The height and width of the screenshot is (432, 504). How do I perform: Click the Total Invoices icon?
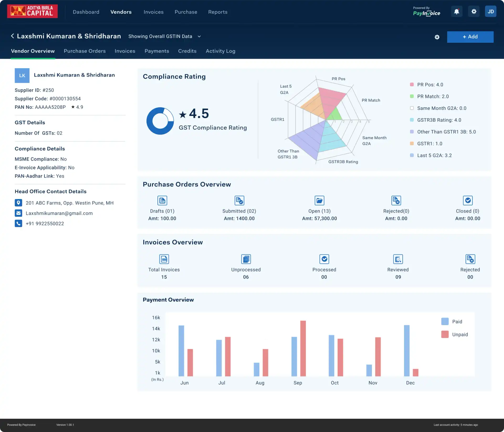tap(164, 259)
